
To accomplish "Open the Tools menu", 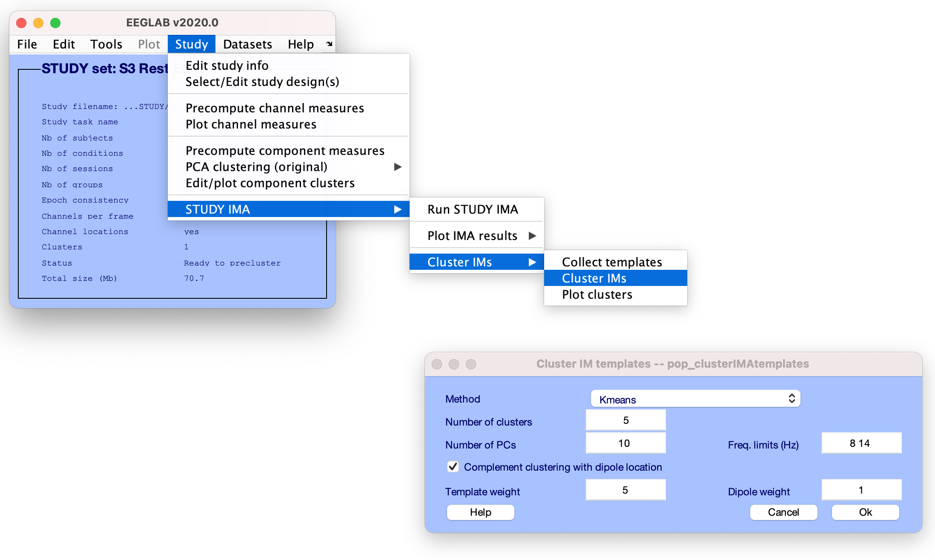I will pos(106,44).
